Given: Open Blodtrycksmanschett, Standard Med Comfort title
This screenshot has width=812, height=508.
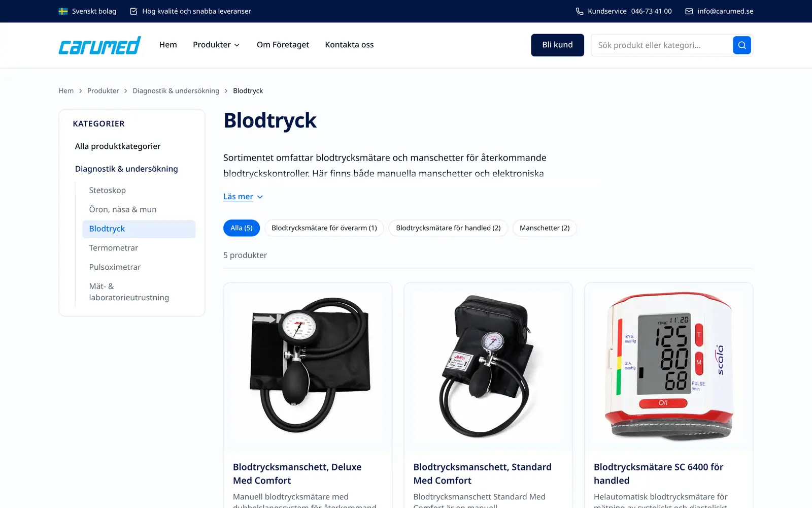Looking at the screenshot, I should pos(482,473).
